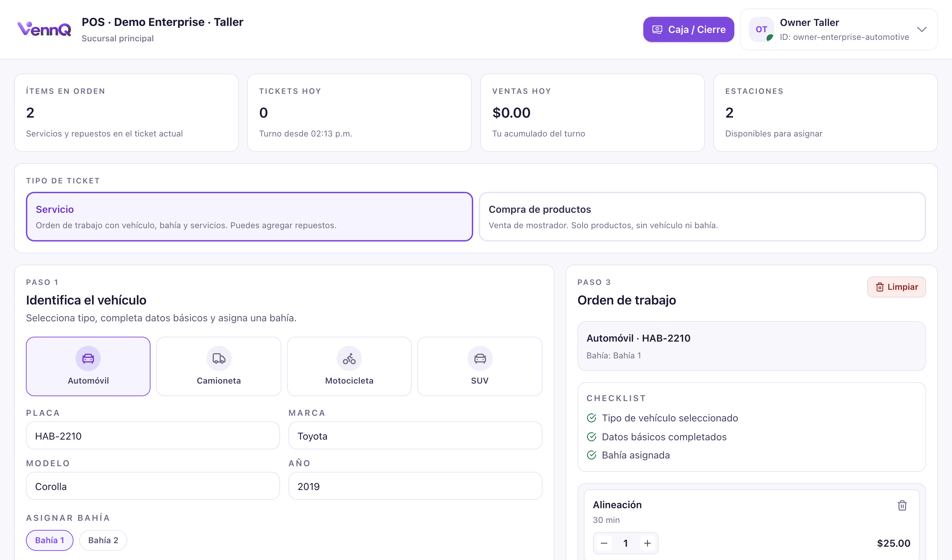Choose the Motocicleta vehicle type
Screen dimensions: 952x560
[349, 366]
